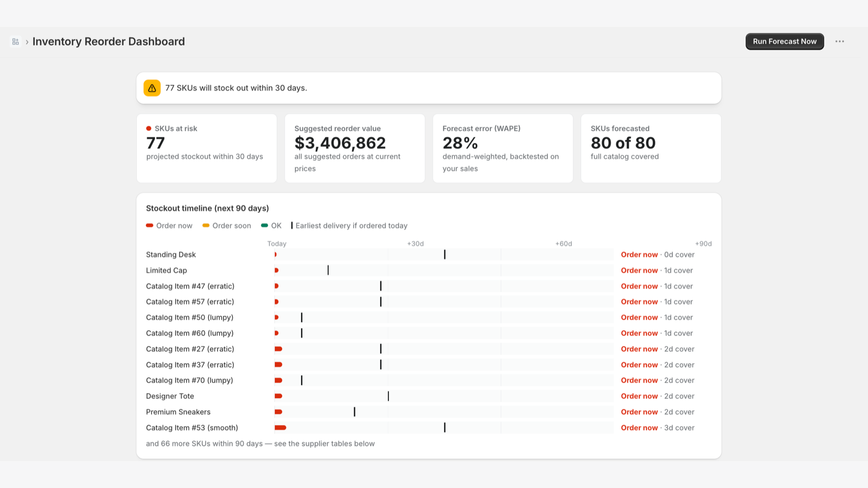Select the Forecast error (WAPE) card
The image size is (868, 488).
click(x=503, y=148)
